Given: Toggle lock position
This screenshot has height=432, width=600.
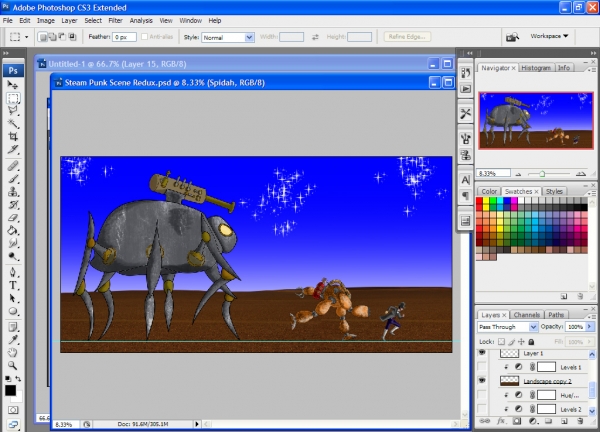Looking at the screenshot, I should tap(521, 342).
